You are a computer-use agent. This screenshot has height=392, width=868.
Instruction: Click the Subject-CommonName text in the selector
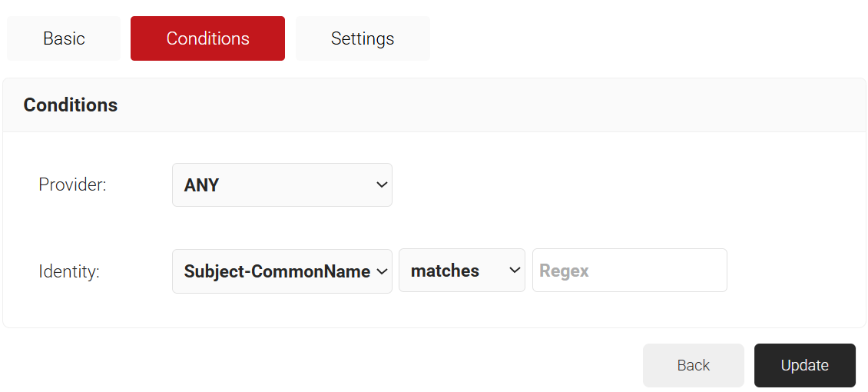pos(277,271)
